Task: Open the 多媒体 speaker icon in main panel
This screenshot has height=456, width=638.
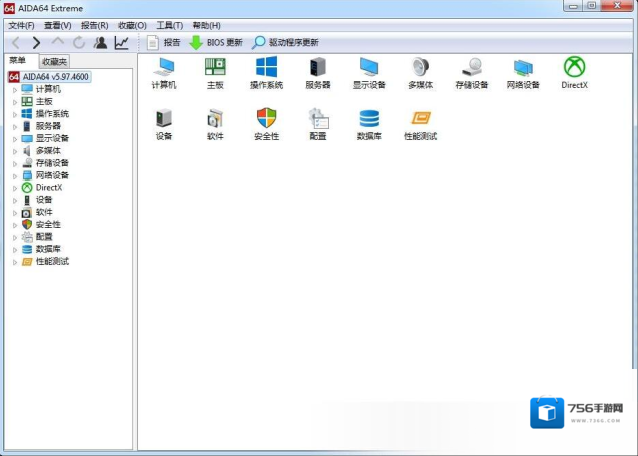Action: point(420,68)
